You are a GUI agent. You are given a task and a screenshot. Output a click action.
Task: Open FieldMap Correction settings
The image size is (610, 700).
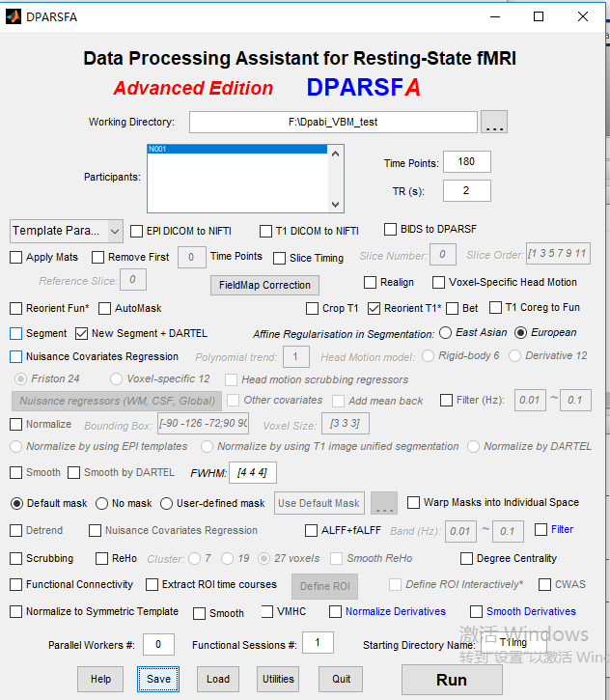264,285
